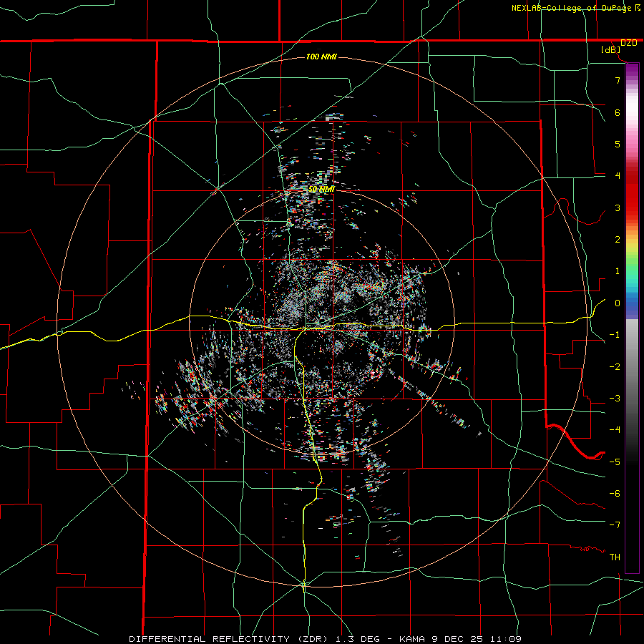Click the Differential Reflectivity caption at bottom
Screen dimensions: 644x644
(x=325, y=639)
